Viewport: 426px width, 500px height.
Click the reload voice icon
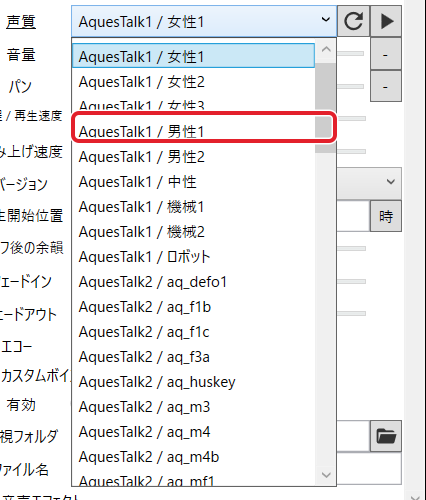click(x=353, y=21)
